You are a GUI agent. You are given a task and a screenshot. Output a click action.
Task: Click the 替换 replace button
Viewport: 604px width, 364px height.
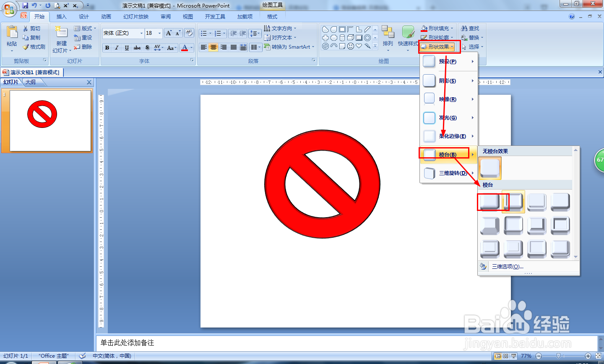click(x=472, y=38)
